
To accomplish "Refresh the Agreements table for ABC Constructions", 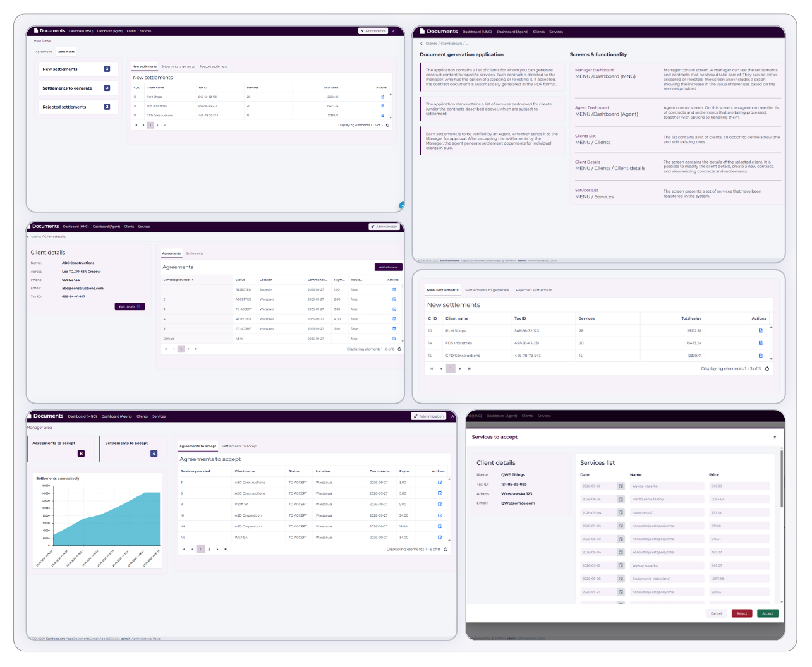I will click(x=399, y=349).
